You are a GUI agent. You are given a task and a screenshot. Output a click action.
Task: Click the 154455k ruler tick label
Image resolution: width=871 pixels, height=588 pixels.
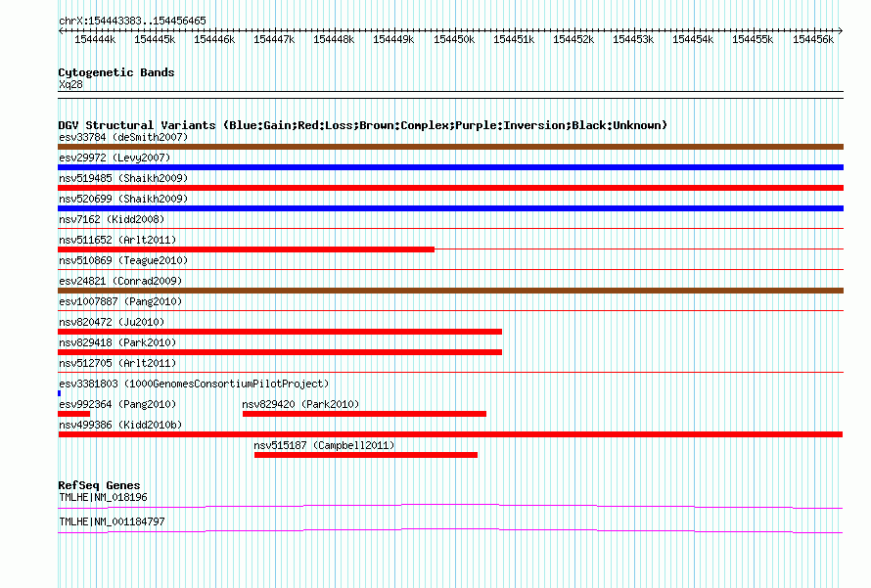(753, 39)
